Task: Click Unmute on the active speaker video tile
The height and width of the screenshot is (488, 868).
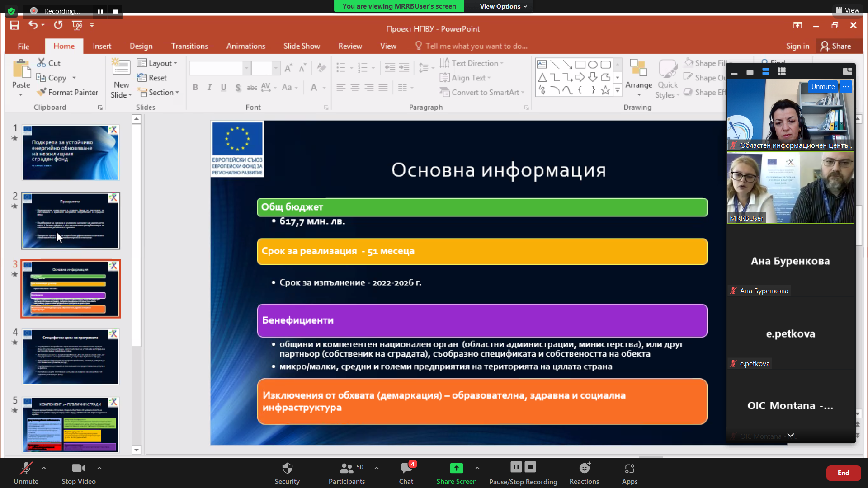Action: 823,87
